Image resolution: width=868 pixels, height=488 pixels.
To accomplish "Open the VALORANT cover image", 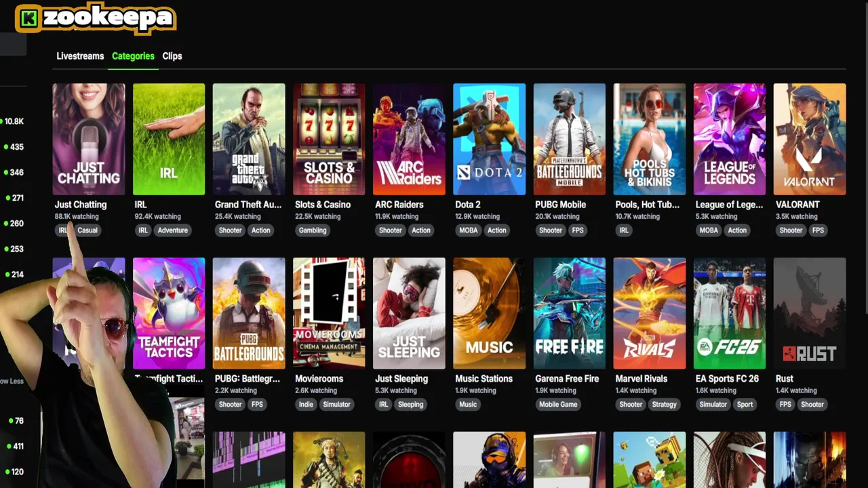I will (810, 139).
